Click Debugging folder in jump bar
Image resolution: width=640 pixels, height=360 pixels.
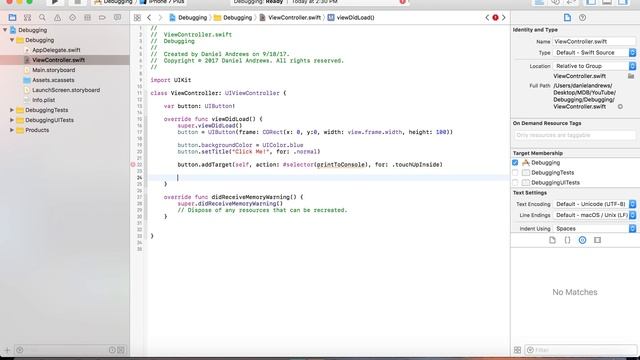[x=233, y=18]
